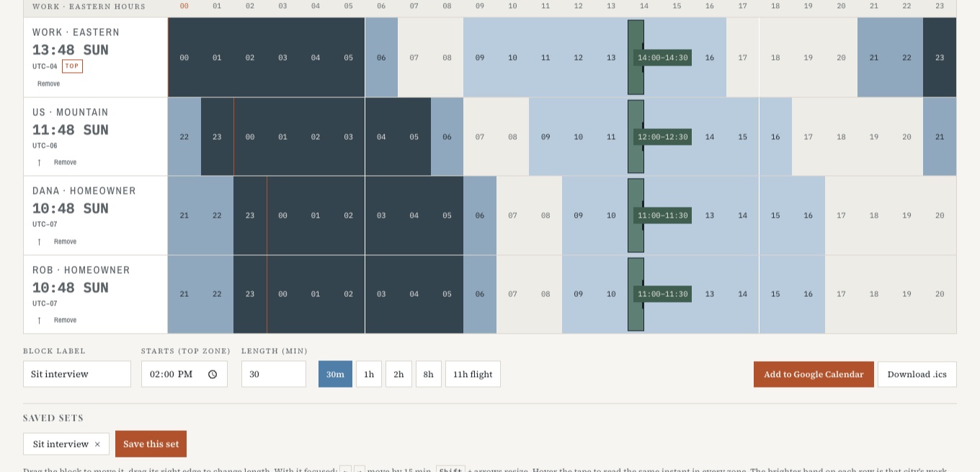Click header hour 00 in Eastern hours ruler
Image resolution: width=980 pixels, height=472 pixels.
coord(184,6)
